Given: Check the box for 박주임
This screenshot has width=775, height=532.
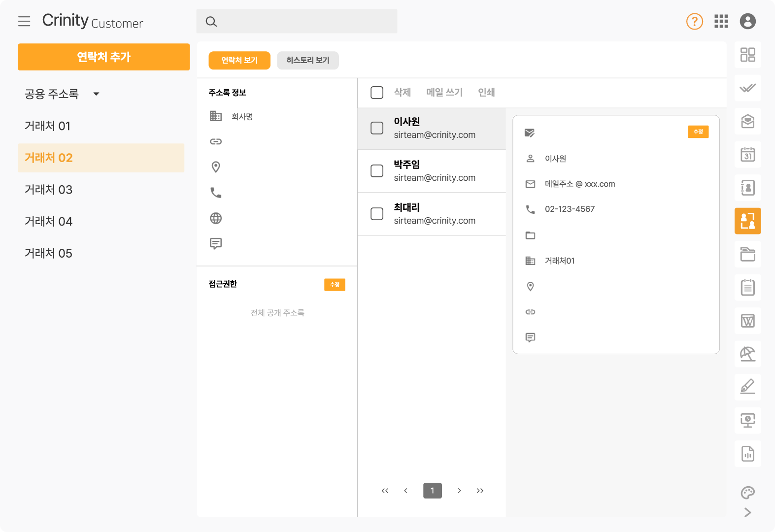Looking at the screenshot, I should tap(377, 171).
